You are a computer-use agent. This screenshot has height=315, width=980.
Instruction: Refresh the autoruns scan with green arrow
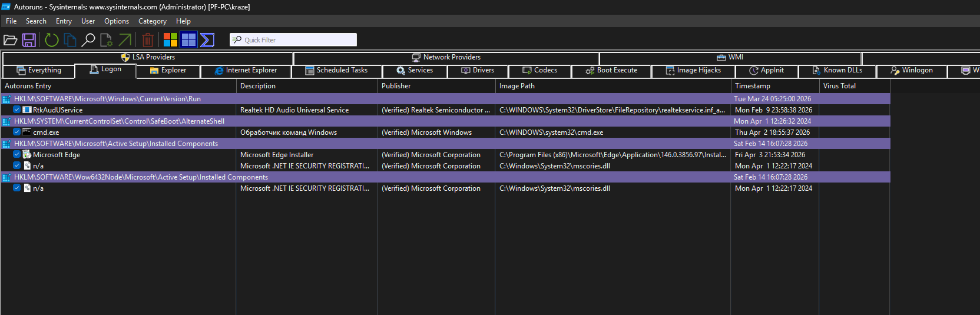pyautogui.click(x=52, y=40)
